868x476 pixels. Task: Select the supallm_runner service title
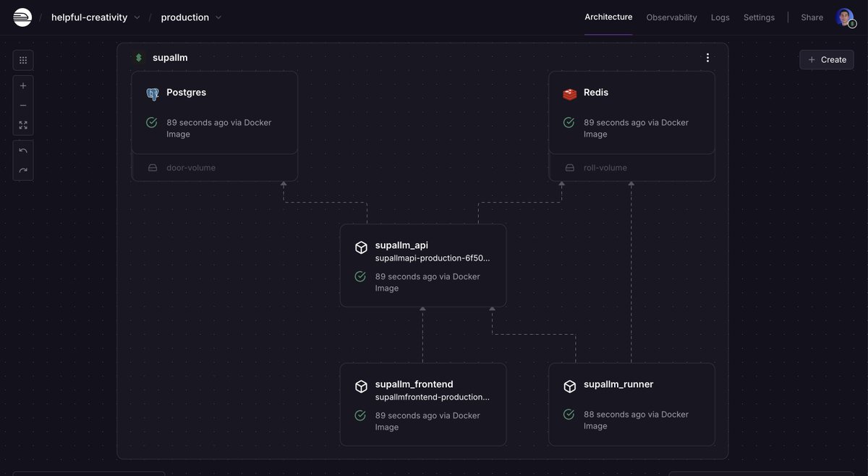pyautogui.click(x=618, y=384)
